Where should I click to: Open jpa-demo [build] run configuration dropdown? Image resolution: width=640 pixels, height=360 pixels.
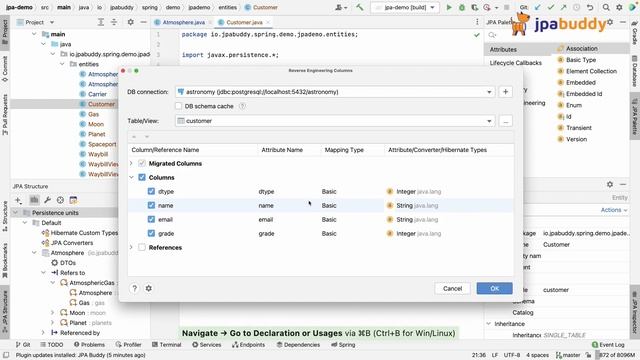(x=405, y=7)
